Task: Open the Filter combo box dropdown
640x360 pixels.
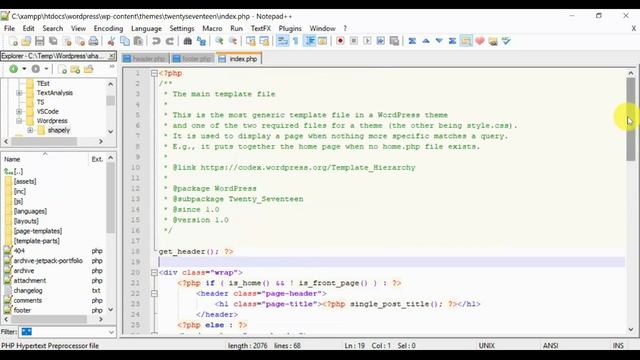Action: (x=111, y=332)
